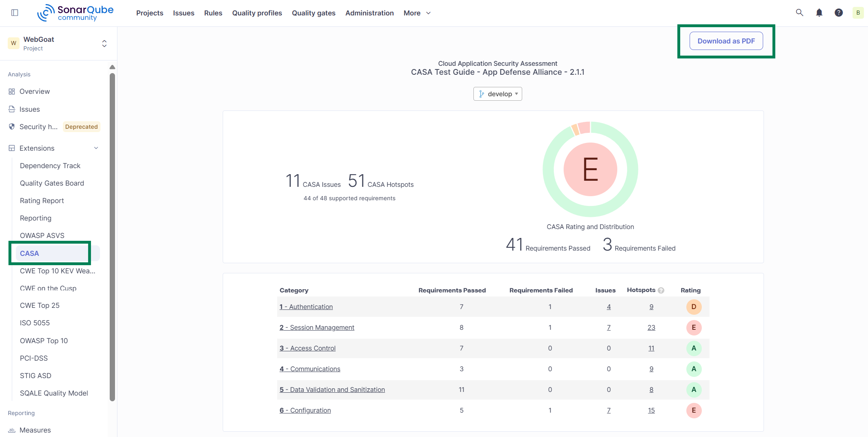Select OWASP ASVS
Viewport: 868px width, 437px height.
[42, 236]
